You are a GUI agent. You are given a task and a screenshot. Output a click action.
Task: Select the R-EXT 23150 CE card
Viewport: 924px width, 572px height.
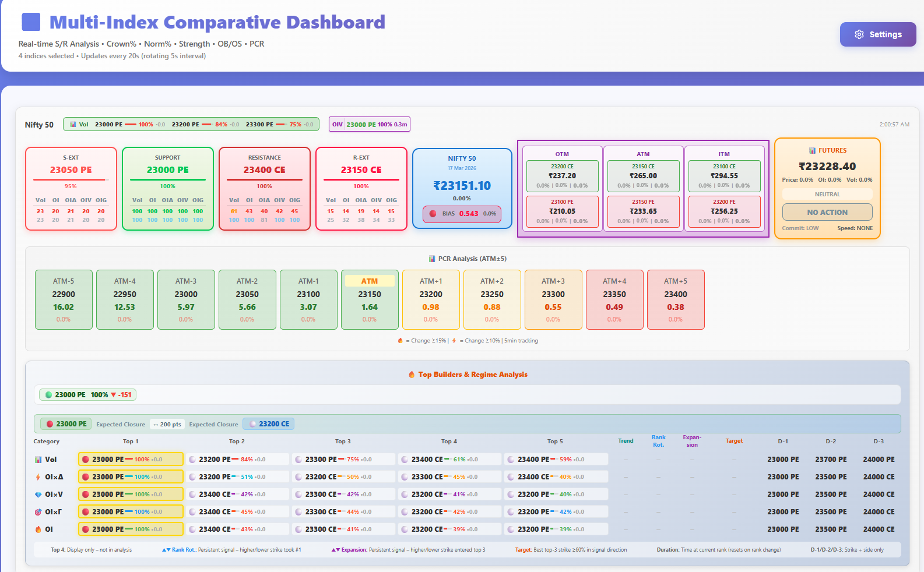361,189
